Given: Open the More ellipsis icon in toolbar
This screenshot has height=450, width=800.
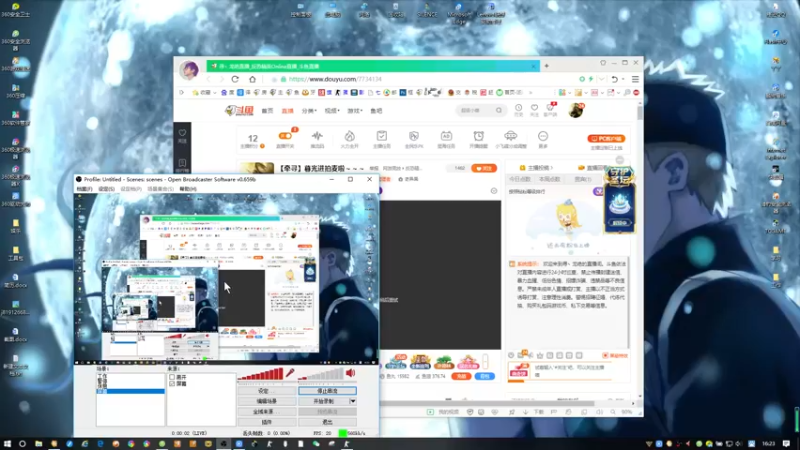Looking at the screenshot, I should coord(543,136).
